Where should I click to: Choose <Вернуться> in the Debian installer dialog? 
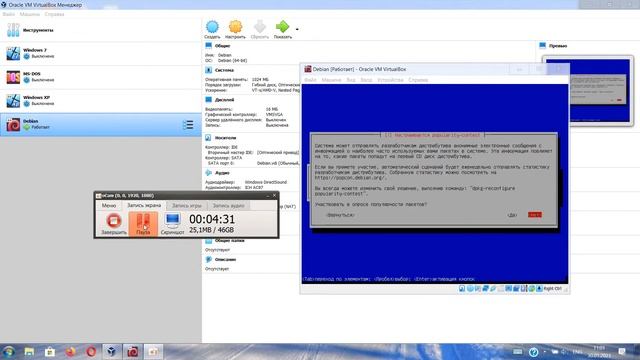[x=340, y=215]
